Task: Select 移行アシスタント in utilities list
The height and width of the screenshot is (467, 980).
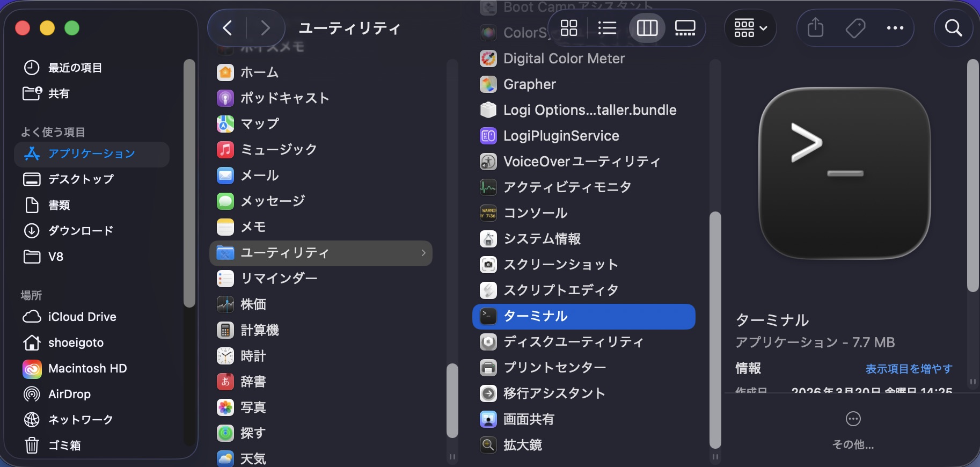Action: 584,393
